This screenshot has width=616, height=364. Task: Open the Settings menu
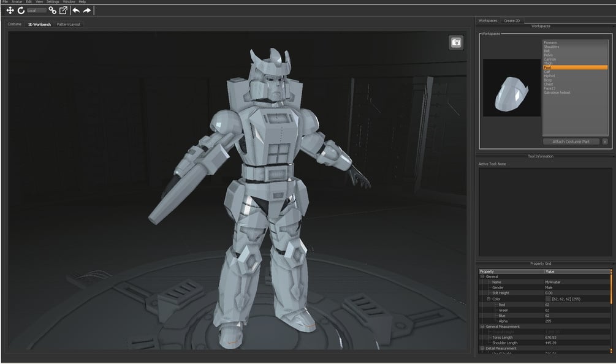(x=53, y=2)
